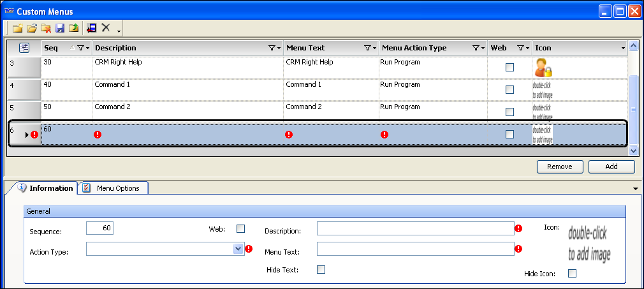Toggle the Web checkbox in General section
644x289 pixels.
click(x=240, y=229)
